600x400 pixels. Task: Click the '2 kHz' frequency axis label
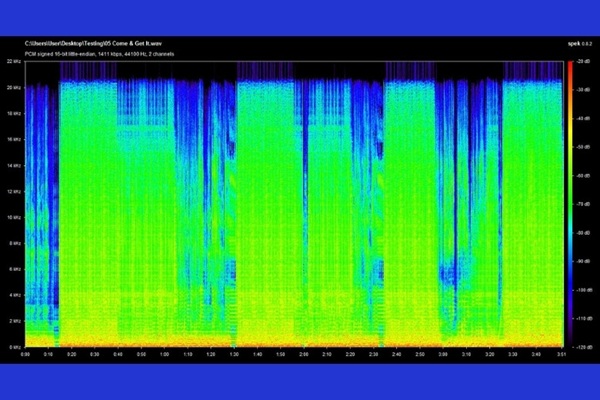[x=15, y=321]
